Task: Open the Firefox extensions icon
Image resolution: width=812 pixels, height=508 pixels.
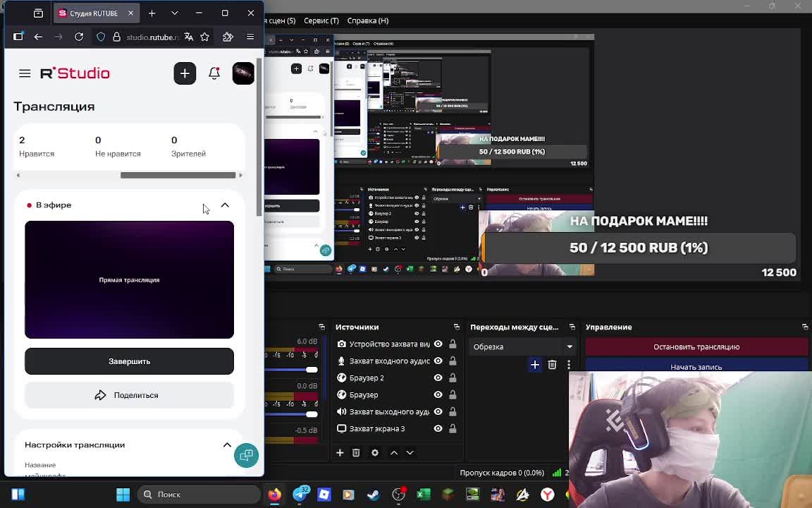Action: (228, 37)
